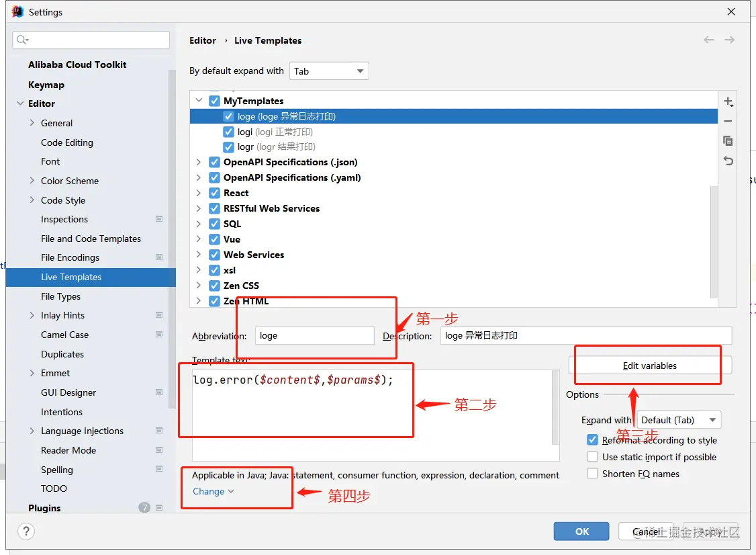Add a new live template with plus icon
The height and width of the screenshot is (555, 756).
(728, 101)
